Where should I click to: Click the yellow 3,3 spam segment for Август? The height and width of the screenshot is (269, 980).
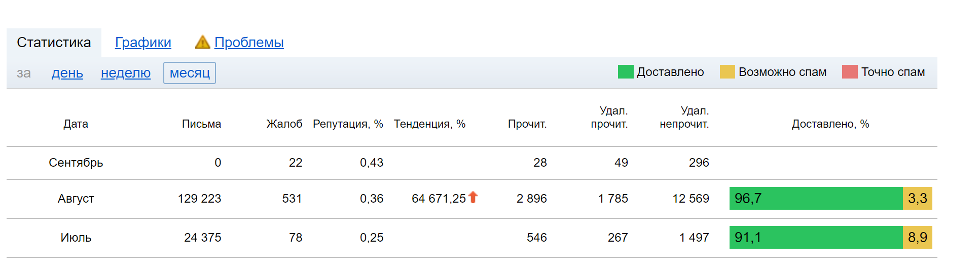coord(917,198)
